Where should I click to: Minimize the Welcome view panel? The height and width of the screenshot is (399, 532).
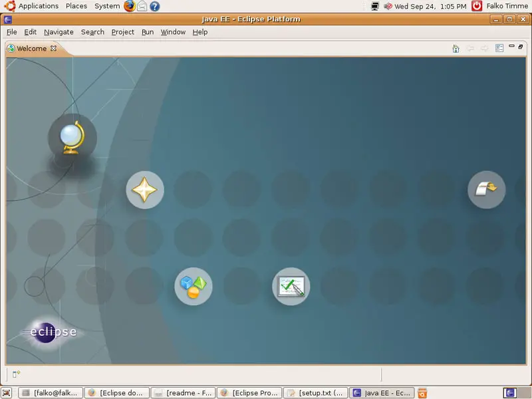511,46
